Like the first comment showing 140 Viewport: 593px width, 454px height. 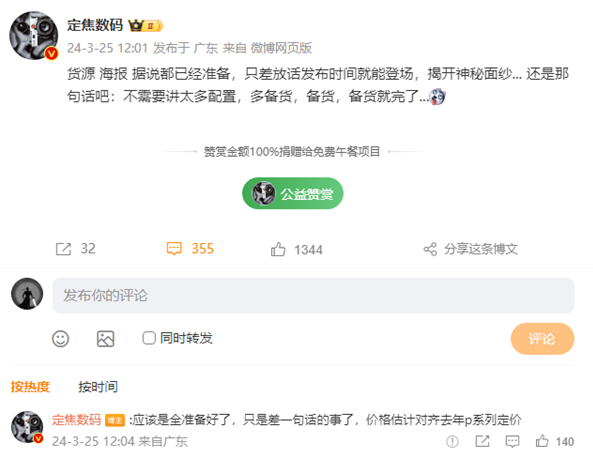tap(542, 441)
